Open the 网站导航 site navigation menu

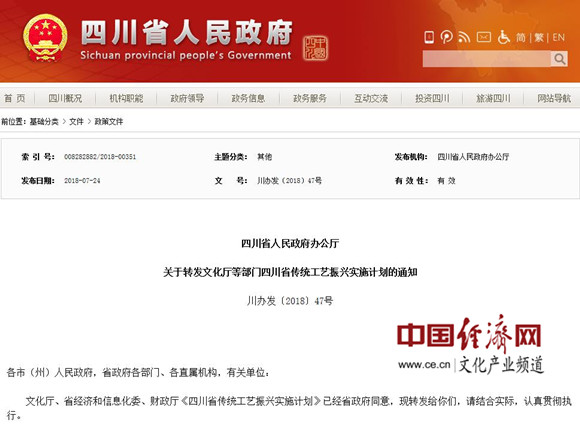[554, 98]
